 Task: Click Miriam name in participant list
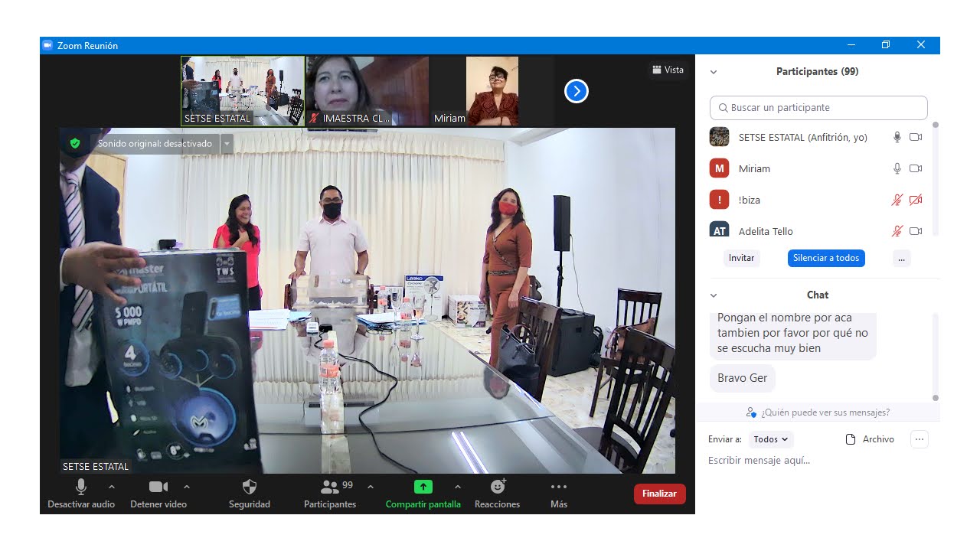(x=754, y=168)
